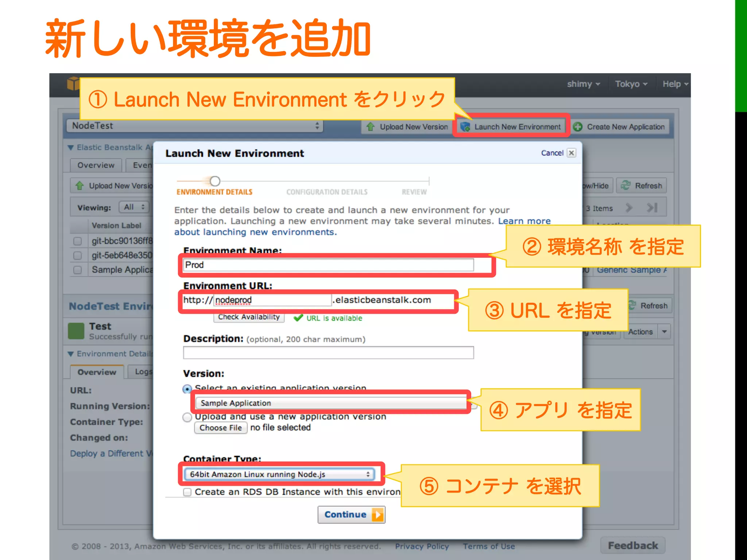Click Terms of Use link

click(x=489, y=546)
